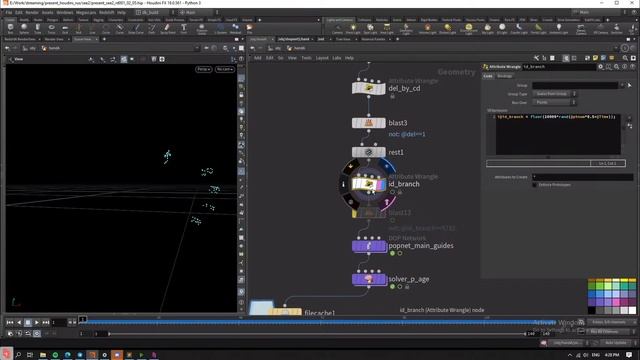Select the popnet_main_guides DOP Network node
640x360 pixels.
369,246
